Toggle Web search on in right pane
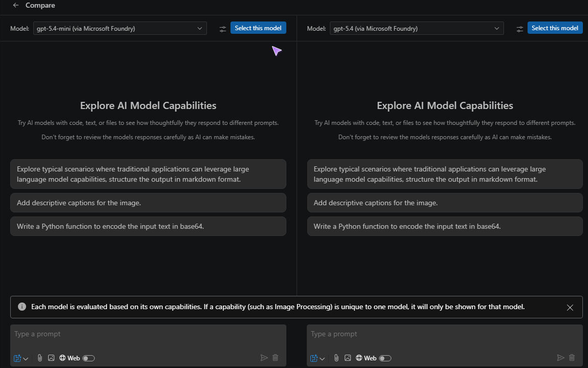This screenshot has width=588, height=368. 385,358
